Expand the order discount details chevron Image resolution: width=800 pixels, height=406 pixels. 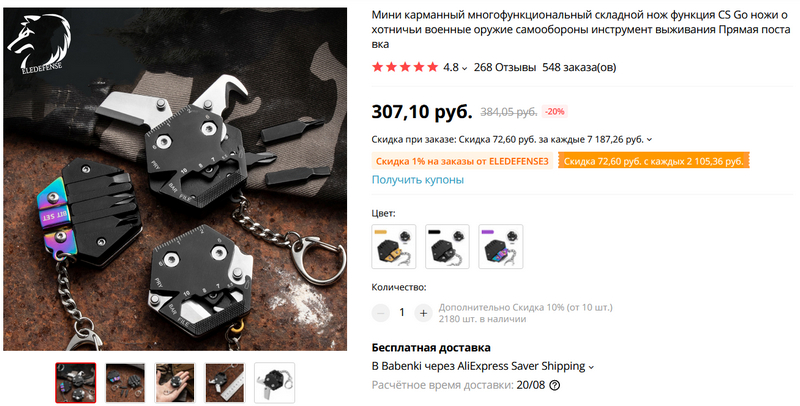pyautogui.click(x=649, y=140)
